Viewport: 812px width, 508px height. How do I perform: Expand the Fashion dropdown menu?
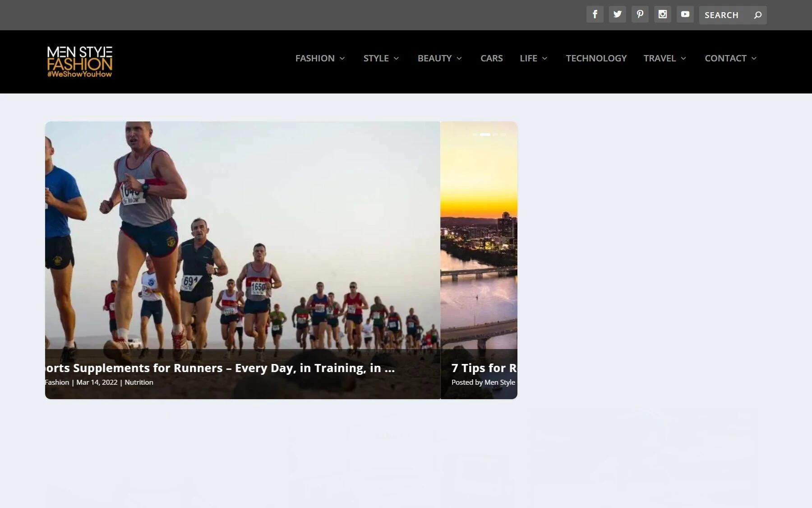tap(320, 58)
